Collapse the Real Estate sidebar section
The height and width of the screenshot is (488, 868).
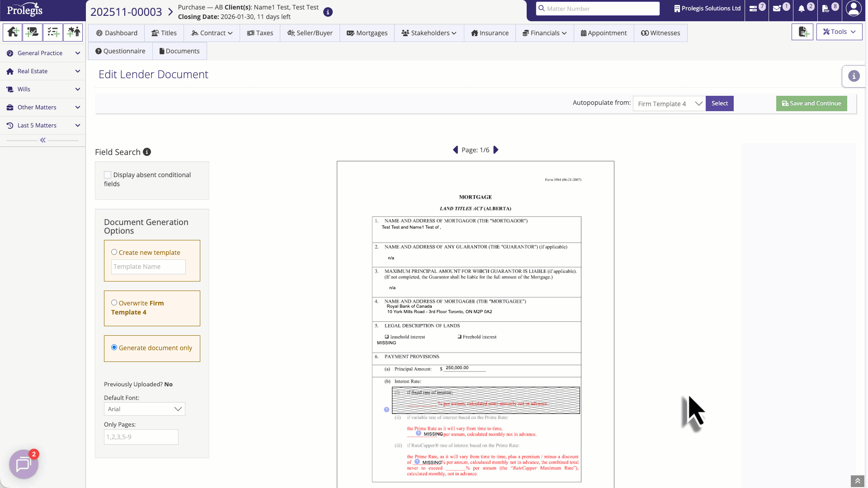click(77, 71)
